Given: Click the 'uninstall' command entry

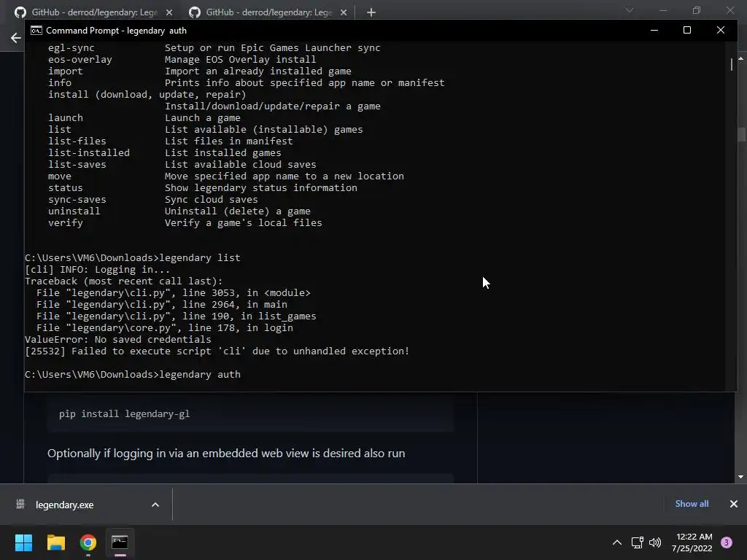Looking at the screenshot, I should [74, 211].
